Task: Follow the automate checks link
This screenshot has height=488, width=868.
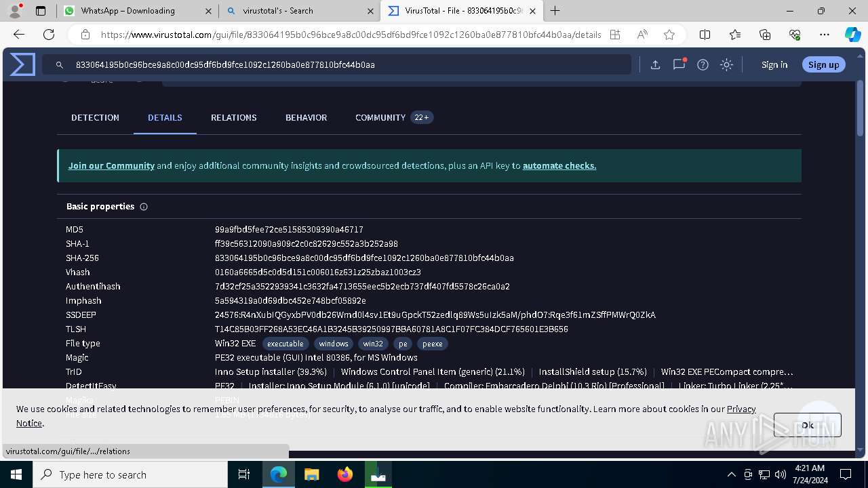Action: click(x=559, y=165)
